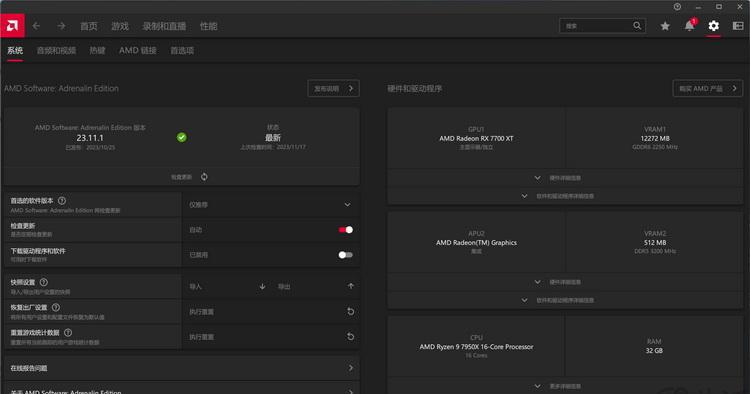Expand hardware details under APU2
750x394 pixels.
pyautogui.click(x=565, y=282)
